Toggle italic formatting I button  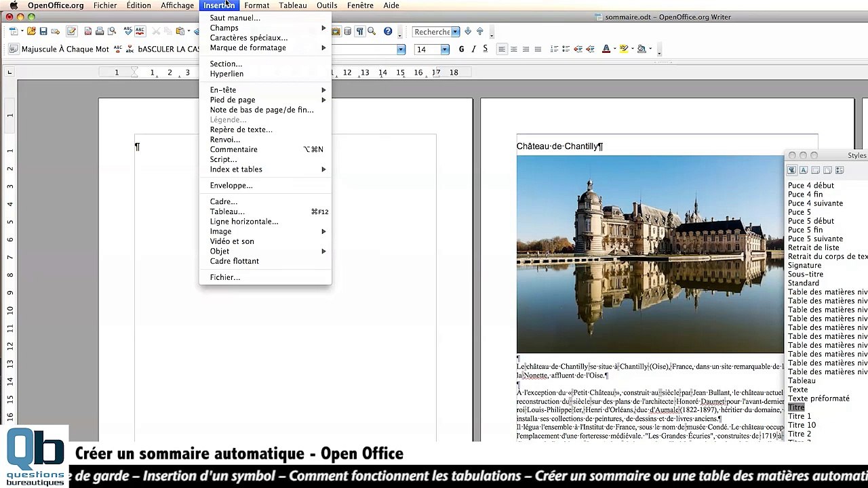click(473, 49)
